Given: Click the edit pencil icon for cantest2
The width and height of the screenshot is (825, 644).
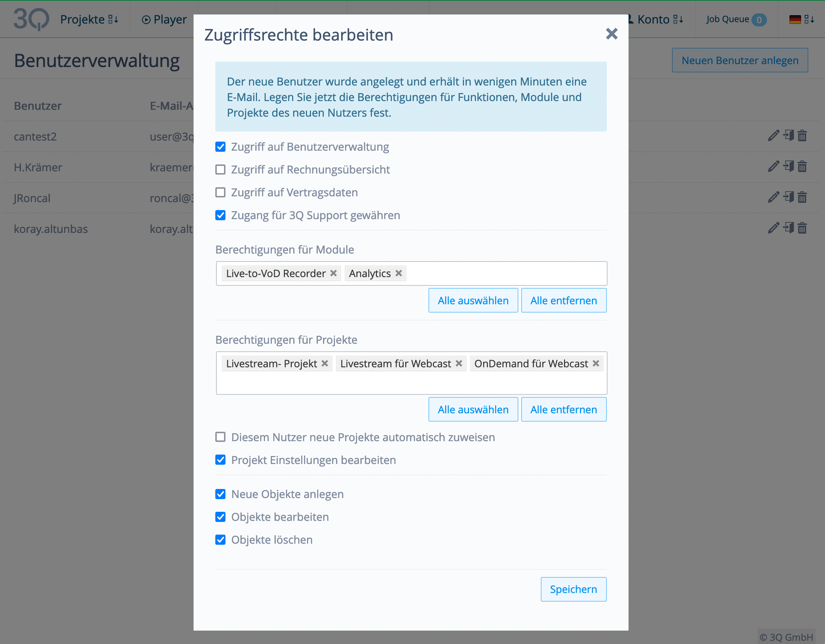Looking at the screenshot, I should click(773, 135).
